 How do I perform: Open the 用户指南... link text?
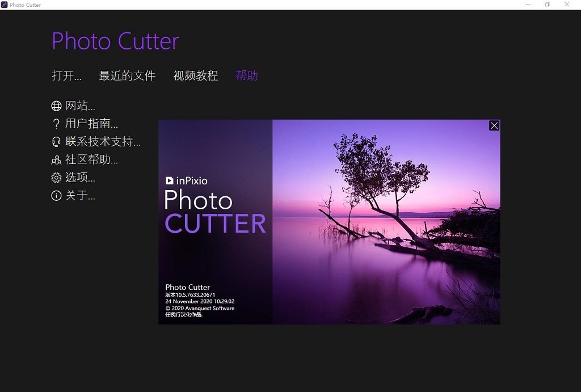click(x=91, y=124)
